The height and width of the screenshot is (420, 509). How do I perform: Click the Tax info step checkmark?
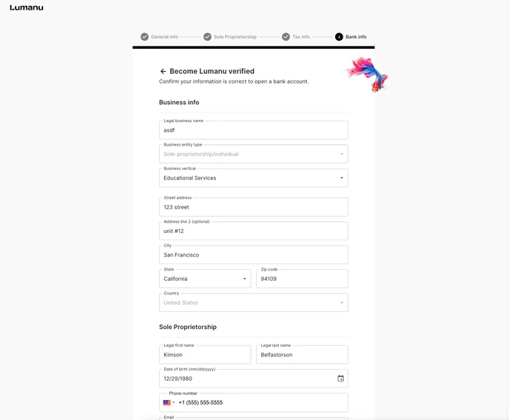[x=286, y=36]
